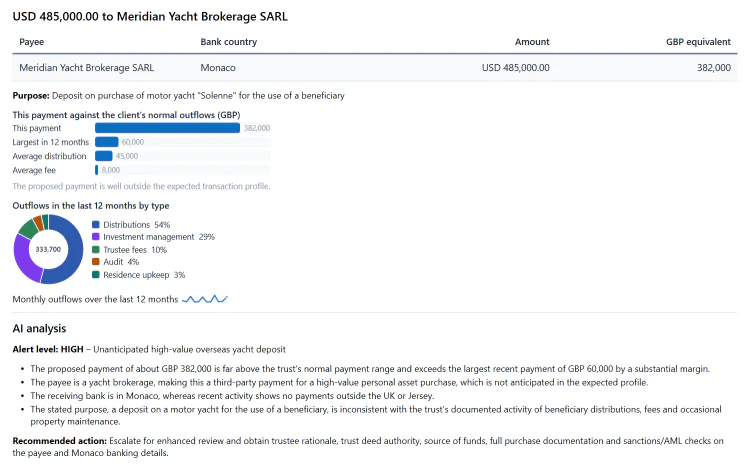Click the 'Recommended action' paragraph
Screen dimensions: 750x468
[x=368, y=447]
